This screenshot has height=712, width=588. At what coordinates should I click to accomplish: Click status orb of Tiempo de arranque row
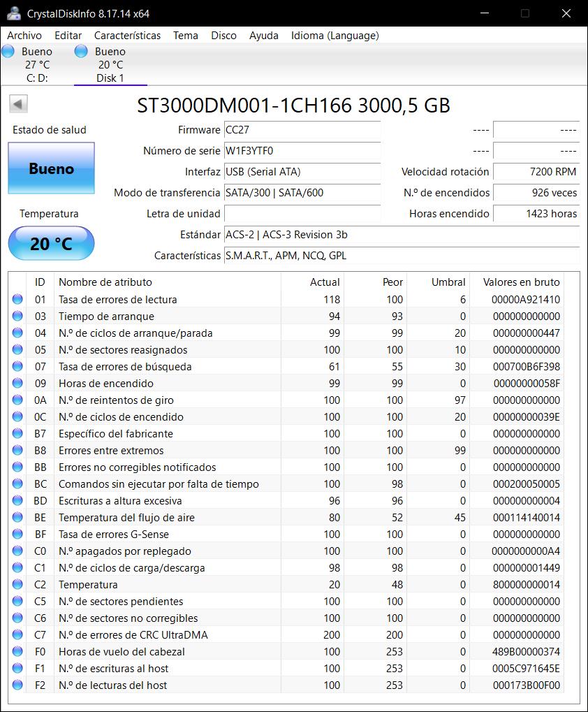(17, 316)
